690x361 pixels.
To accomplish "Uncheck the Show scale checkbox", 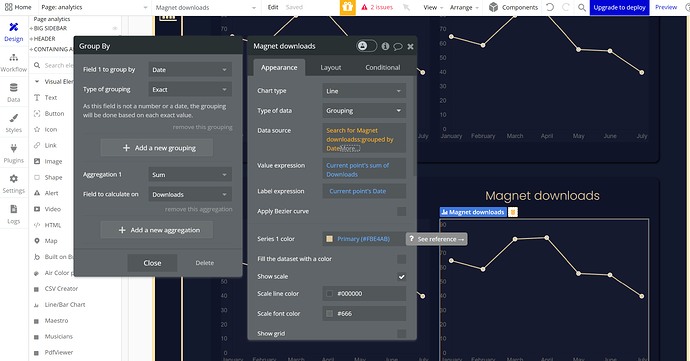I will tap(401, 276).
